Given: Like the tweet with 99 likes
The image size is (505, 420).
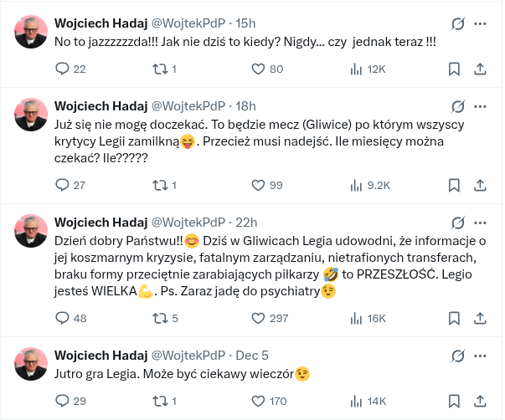Looking at the screenshot, I should 258,185.
